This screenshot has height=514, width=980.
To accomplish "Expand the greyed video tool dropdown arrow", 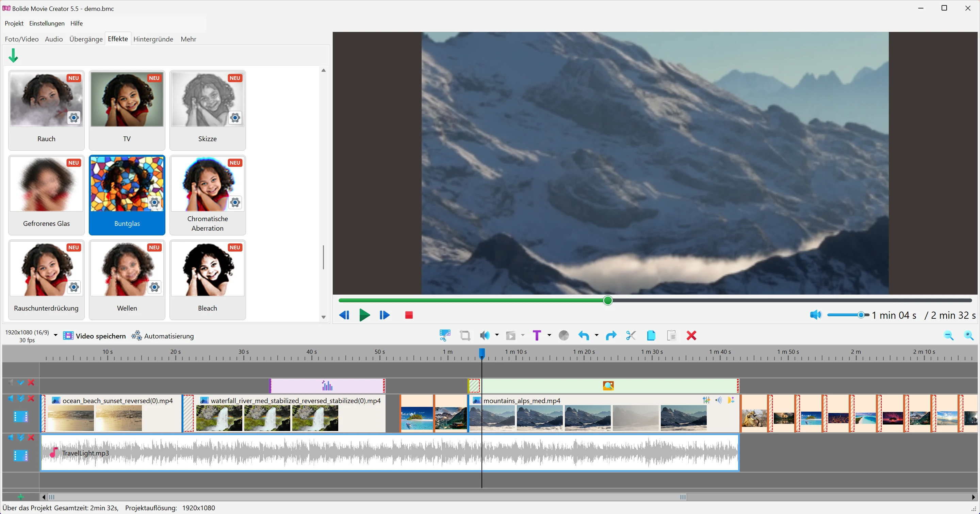I will tap(523, 335).
